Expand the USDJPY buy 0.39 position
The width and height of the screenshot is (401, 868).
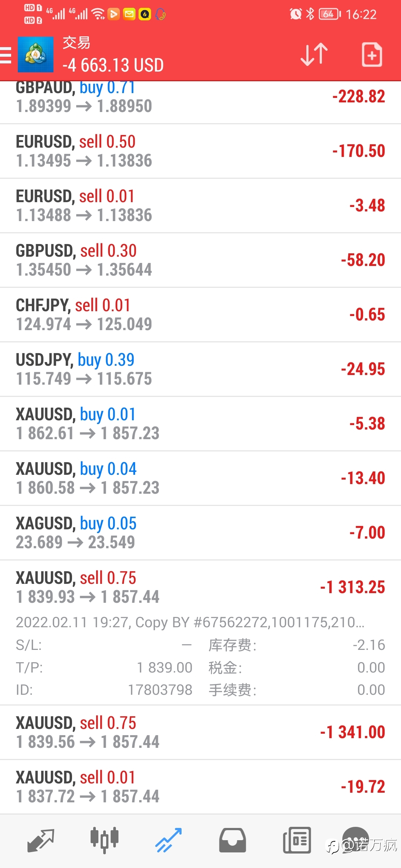(x=200, y=369)
